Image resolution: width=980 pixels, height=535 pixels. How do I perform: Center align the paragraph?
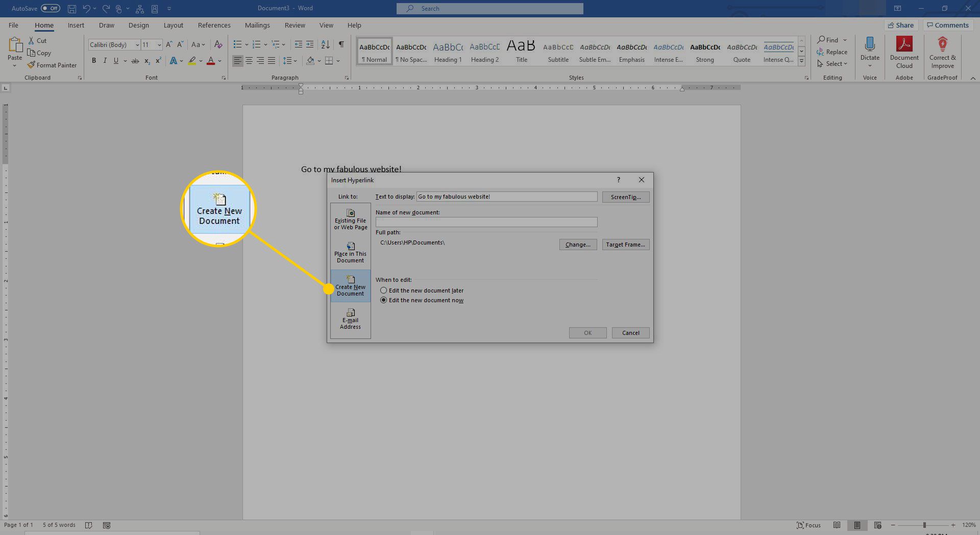pyautogui.click(x=249, y=61)
